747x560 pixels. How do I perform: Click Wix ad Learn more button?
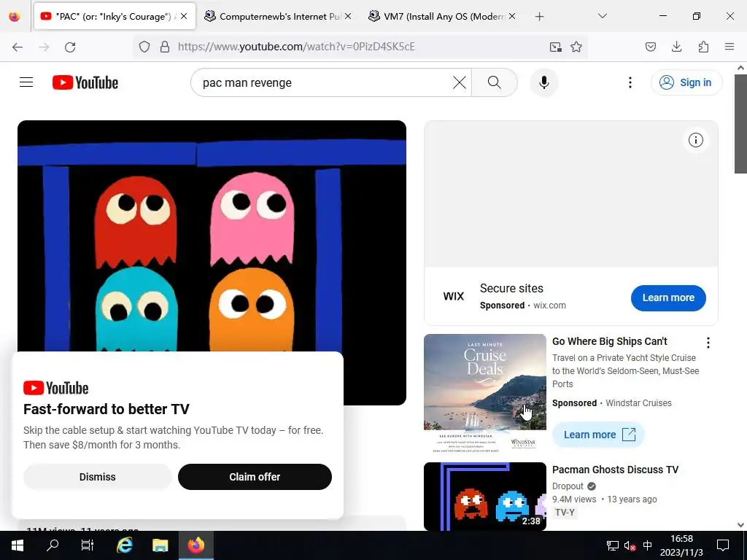coord(668,297)
